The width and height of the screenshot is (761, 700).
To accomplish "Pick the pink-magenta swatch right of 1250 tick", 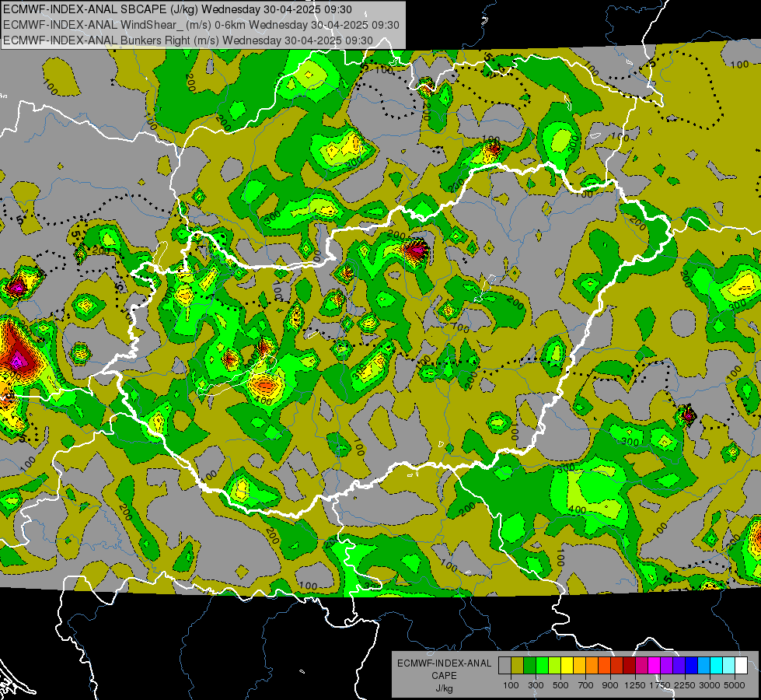I will click(641, 665).
